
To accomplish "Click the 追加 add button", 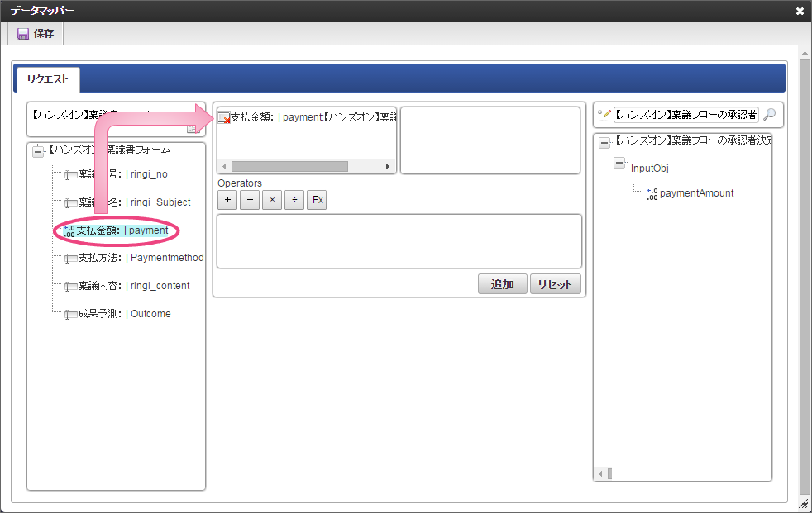I will click(x=502, y=284).
